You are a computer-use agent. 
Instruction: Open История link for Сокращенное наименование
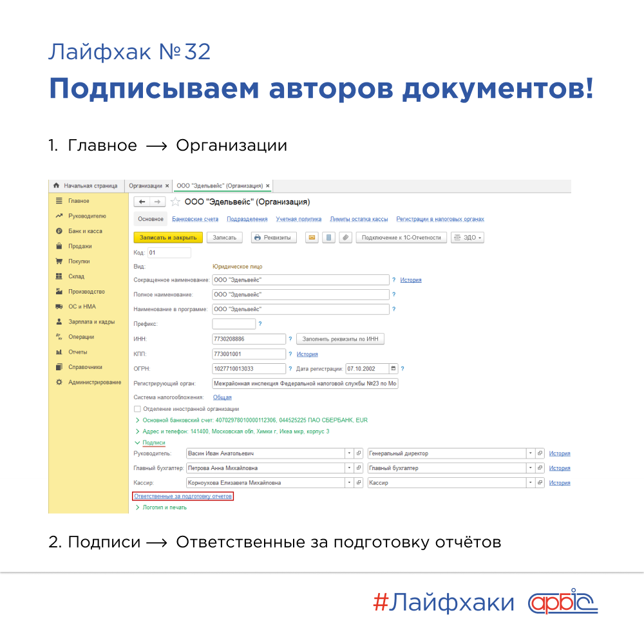tap(411, 279)
